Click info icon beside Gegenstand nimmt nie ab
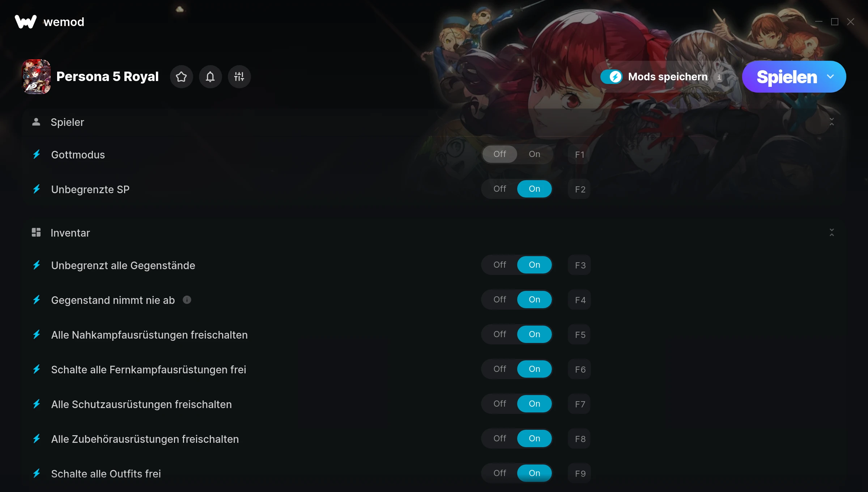This screenshot has height=492, width=868. (187, 300)
